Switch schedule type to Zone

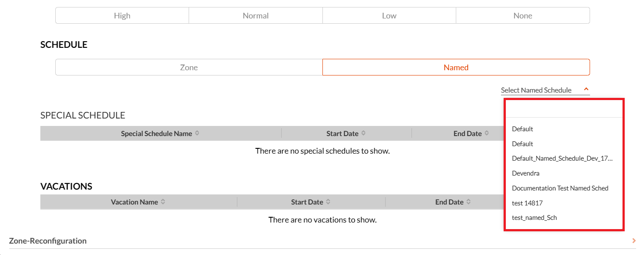[189, 67]
